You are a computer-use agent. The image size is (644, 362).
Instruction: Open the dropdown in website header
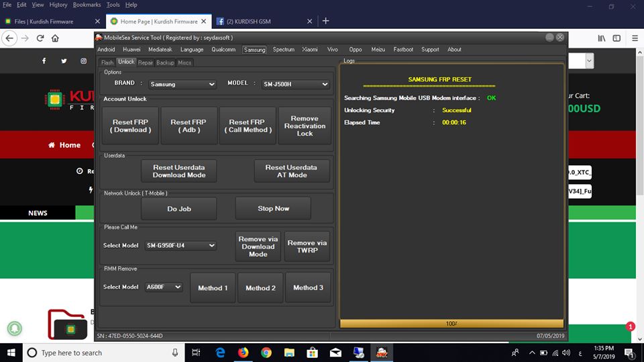(590, 61)
